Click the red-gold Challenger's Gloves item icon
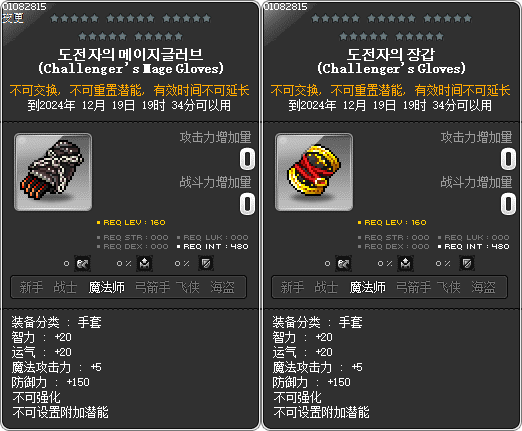 click(314, 172)
